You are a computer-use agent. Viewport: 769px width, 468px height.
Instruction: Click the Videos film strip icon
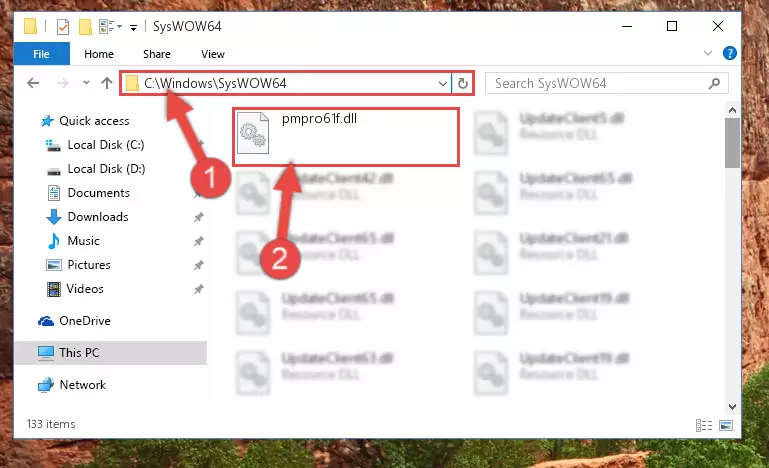click(x=53, y=289)
